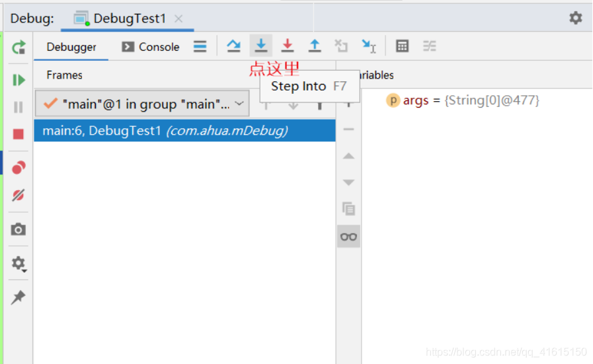Image resolution: width=593 pixels, height=364 pixels.
Task: Open the Debug tool window settings gear
Action: click(576, 18)
